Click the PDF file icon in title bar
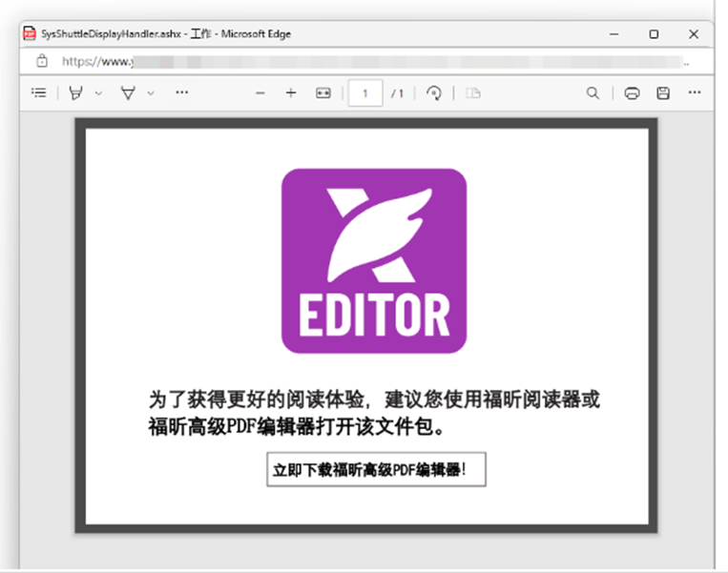 pyautogui.click(x=30, y=33)
